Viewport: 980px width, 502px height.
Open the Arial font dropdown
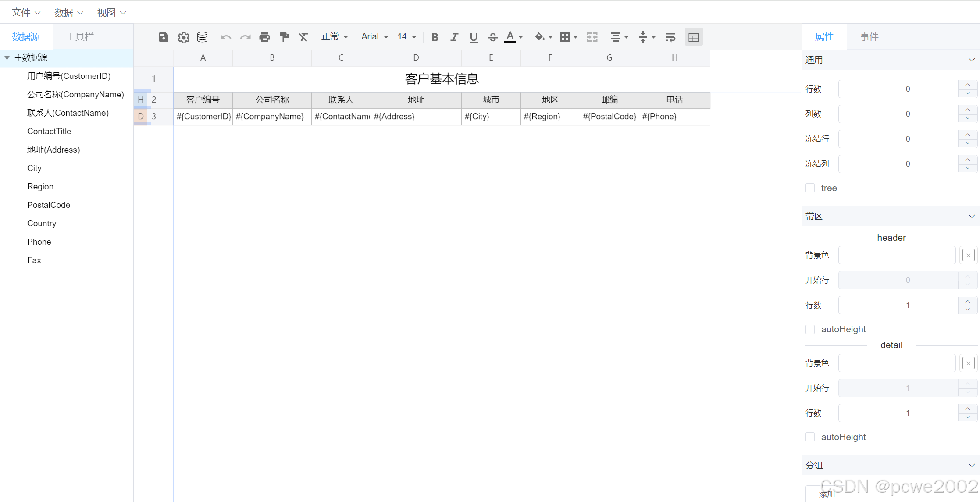tap(375, 37)
